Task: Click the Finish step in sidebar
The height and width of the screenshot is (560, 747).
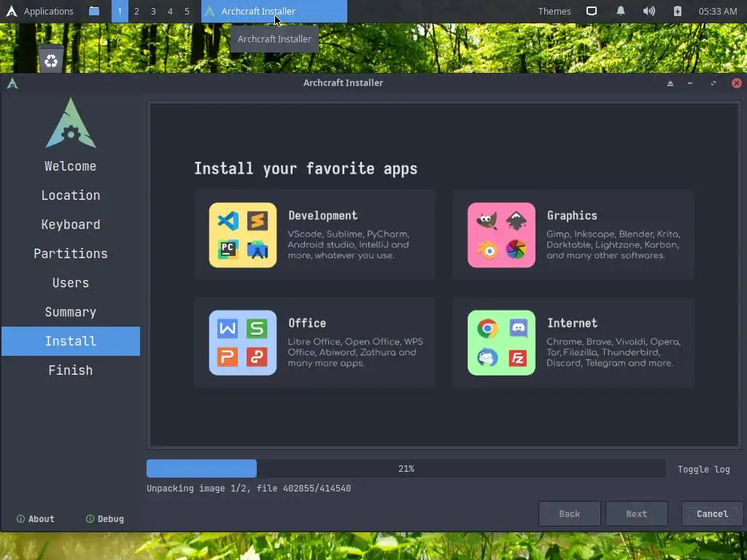Action: click(71, 370)
